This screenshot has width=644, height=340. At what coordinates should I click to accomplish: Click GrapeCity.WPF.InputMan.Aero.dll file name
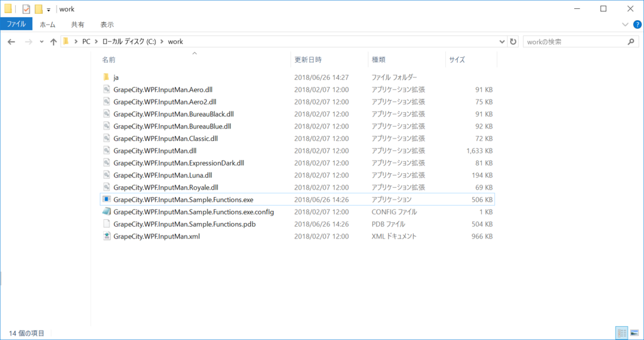(x=163, y=89)
